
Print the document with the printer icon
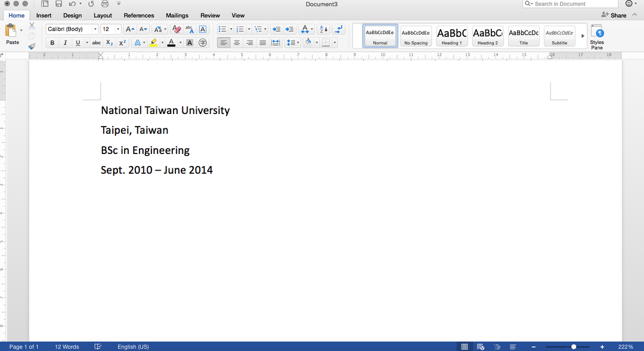coord(105,4)
